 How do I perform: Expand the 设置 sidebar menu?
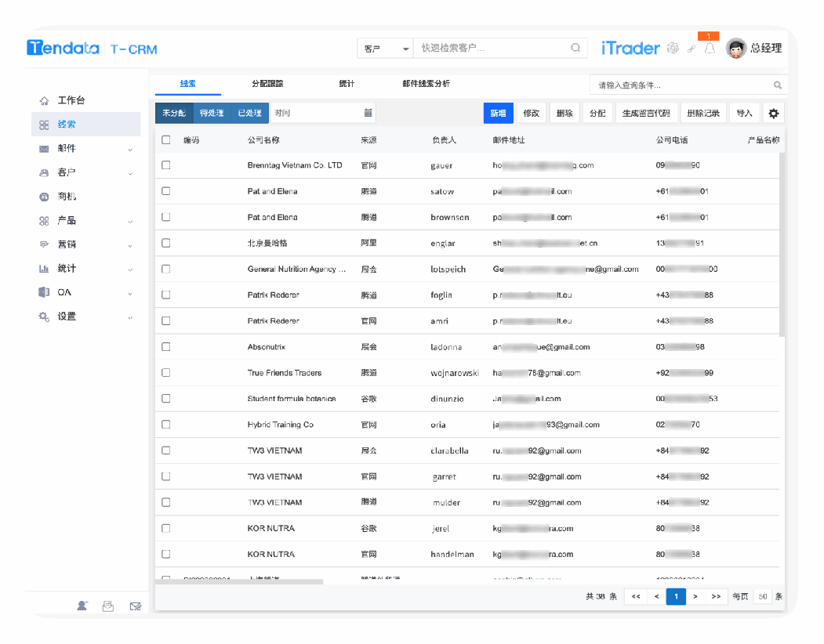tap(86, 317)
